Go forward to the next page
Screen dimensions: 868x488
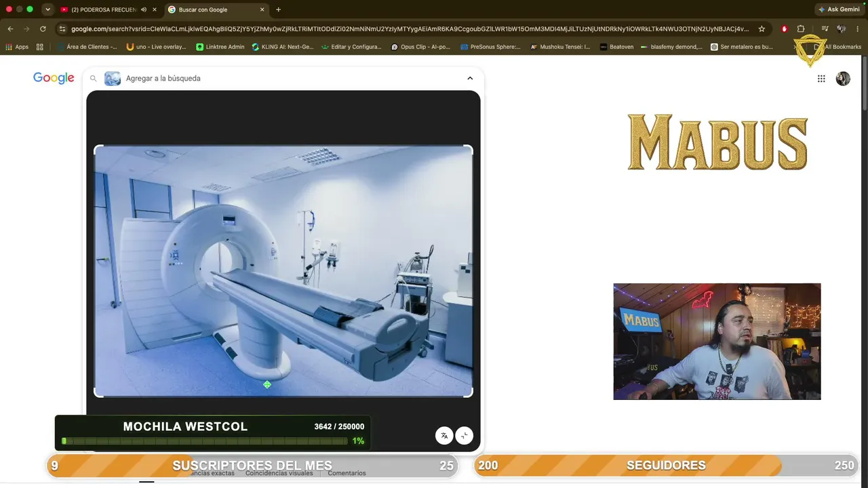26,29
